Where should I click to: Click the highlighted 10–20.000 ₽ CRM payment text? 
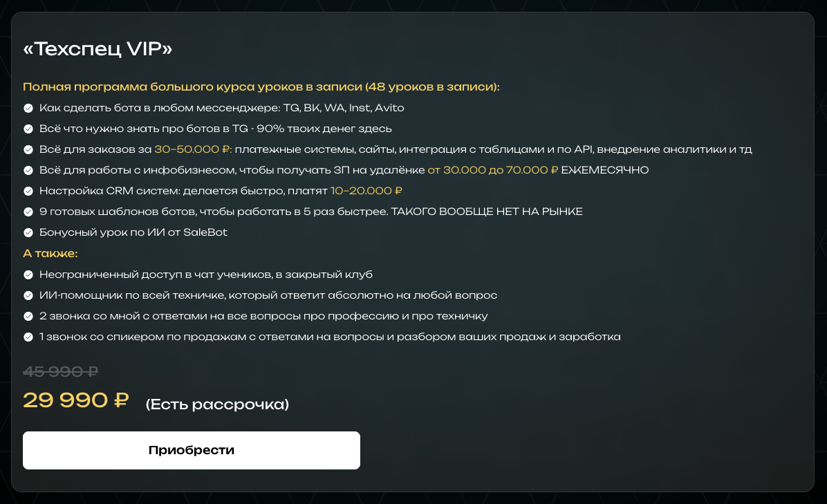click(x=367, y=191)
